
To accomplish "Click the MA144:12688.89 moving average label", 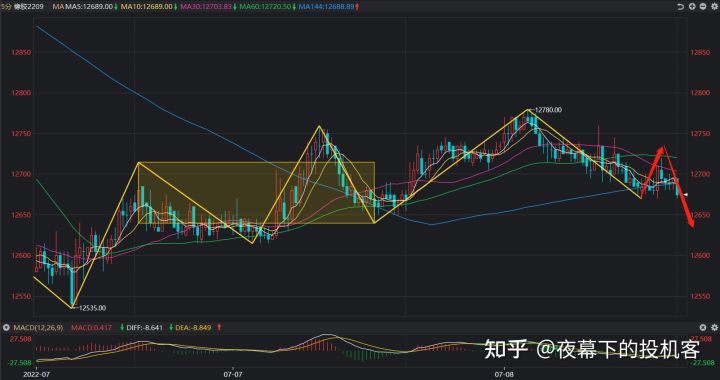I will 326,7.
